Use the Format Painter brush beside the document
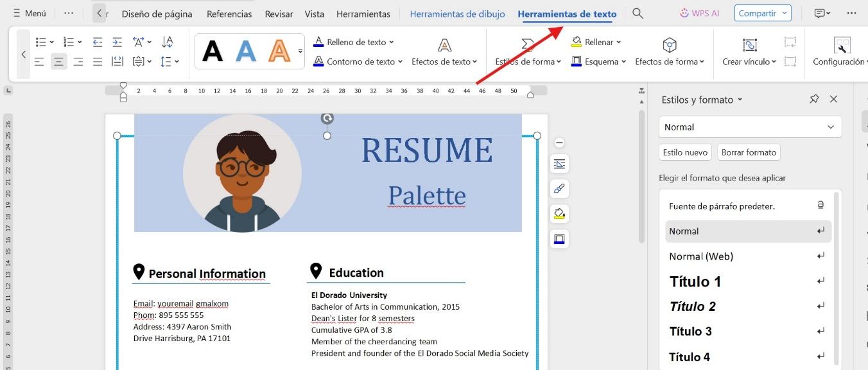This screenshot has width=868, height=370. point(559,188)
